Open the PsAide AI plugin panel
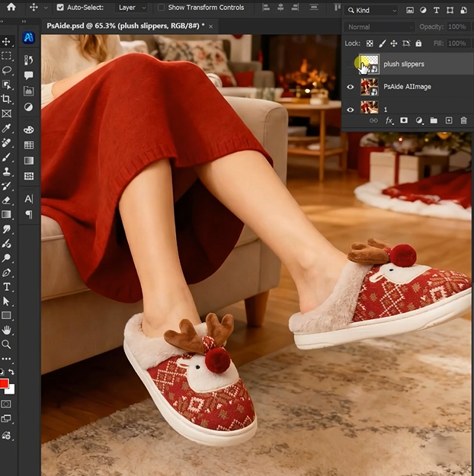Screen dimensions: 474x476 [28, 37]
